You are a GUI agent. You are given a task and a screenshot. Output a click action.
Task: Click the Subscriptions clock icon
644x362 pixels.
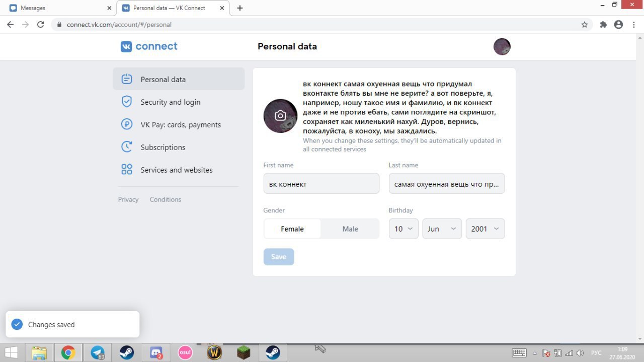127,147
